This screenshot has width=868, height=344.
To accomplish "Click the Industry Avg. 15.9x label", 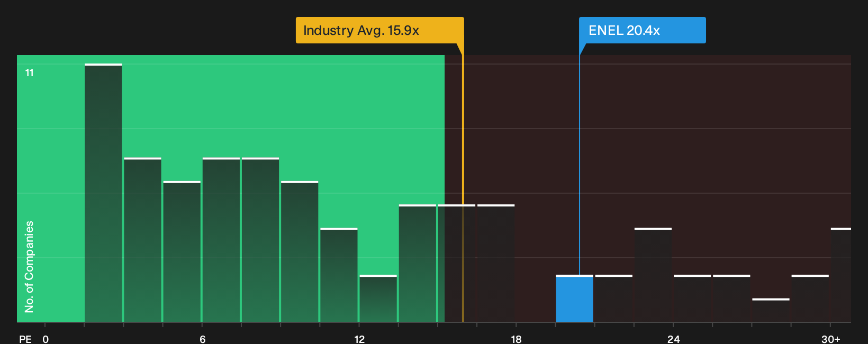I will pyautogui.click(x=379, y=30).
